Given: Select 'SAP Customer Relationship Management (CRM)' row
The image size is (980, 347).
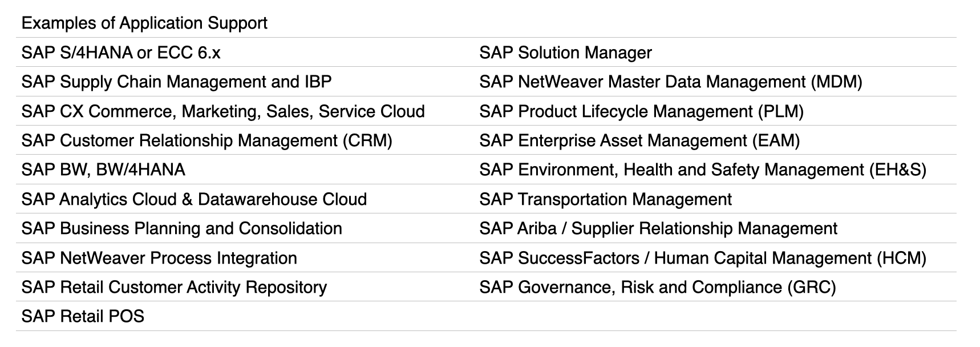Looking at the screenshot, I should pyautogui.click(x=207, y=140).
